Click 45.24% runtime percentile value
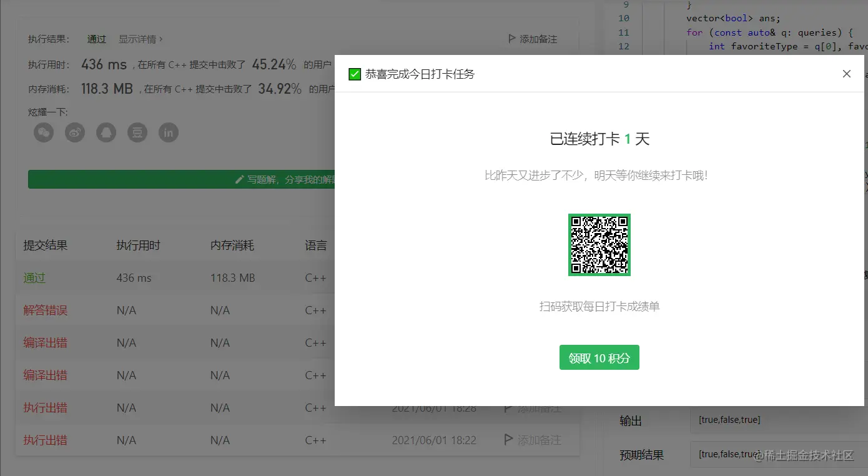 pos(274,64)
